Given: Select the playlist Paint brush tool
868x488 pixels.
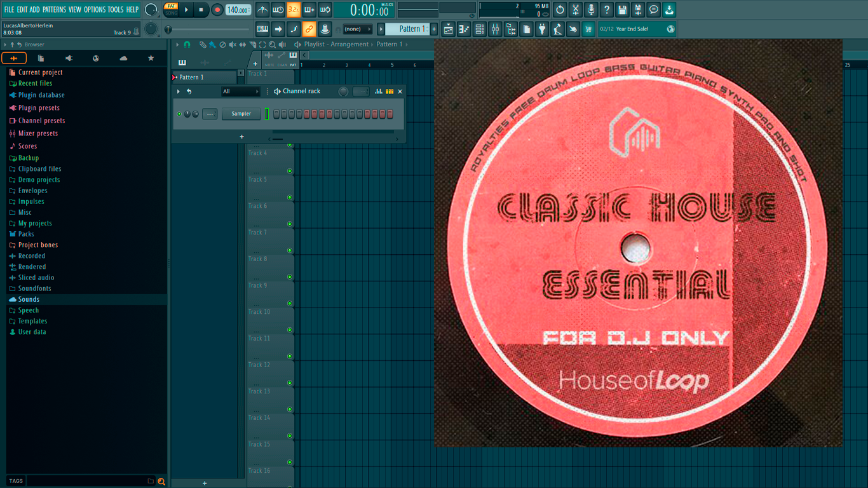Looking at the screenshot, I should click(212, 44).
